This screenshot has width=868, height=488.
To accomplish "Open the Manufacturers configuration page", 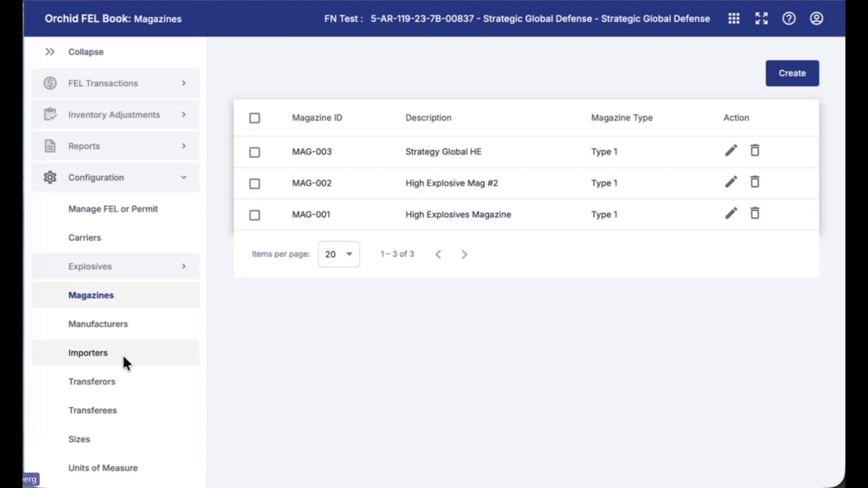I will click(x=98, y=324).
